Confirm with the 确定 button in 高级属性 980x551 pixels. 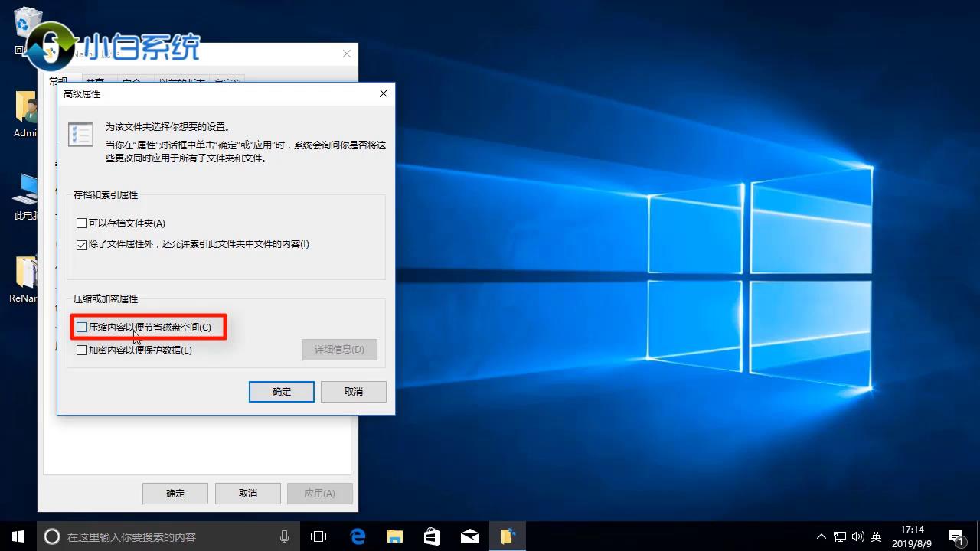coord(281,391)
